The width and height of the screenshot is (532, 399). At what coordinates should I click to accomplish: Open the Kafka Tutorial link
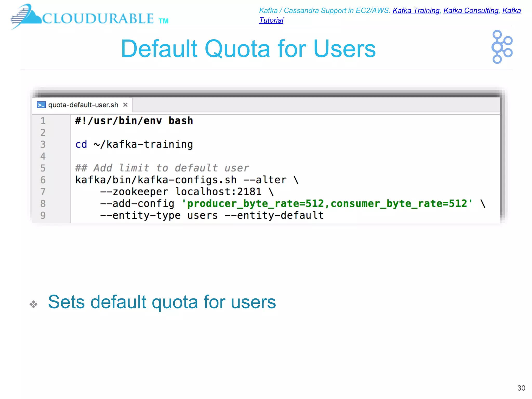click(271, 20)
